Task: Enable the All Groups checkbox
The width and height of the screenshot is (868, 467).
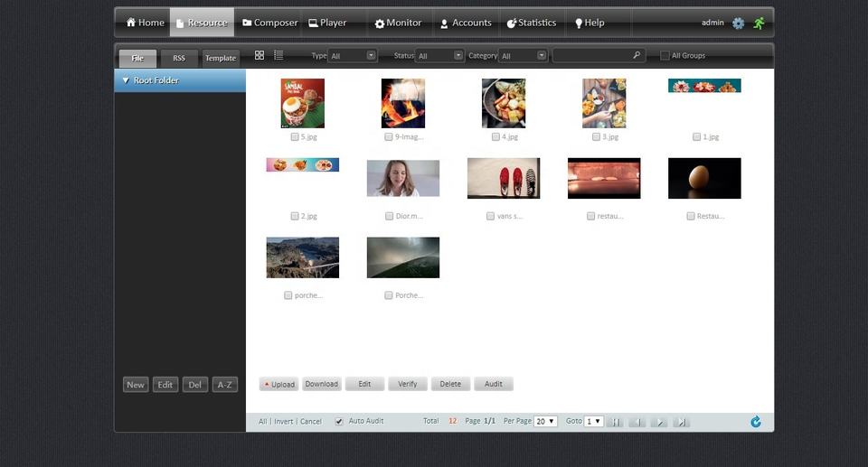Action: click(665, 56)
